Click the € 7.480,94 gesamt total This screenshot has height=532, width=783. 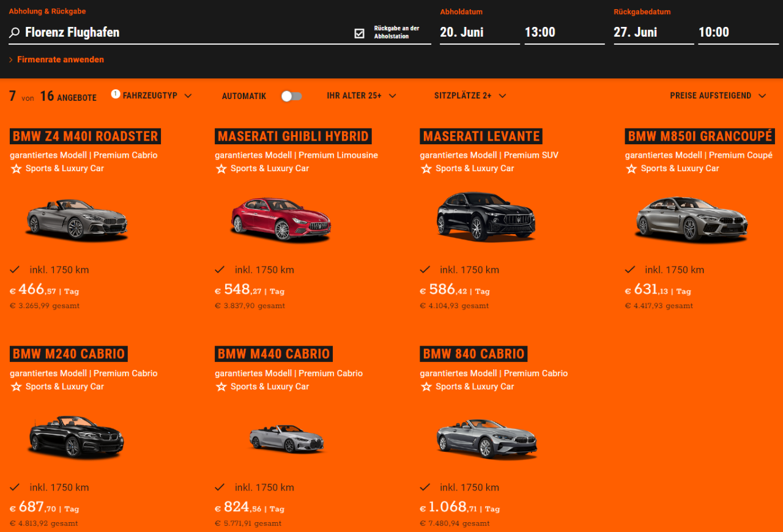[x=455, y=523]
